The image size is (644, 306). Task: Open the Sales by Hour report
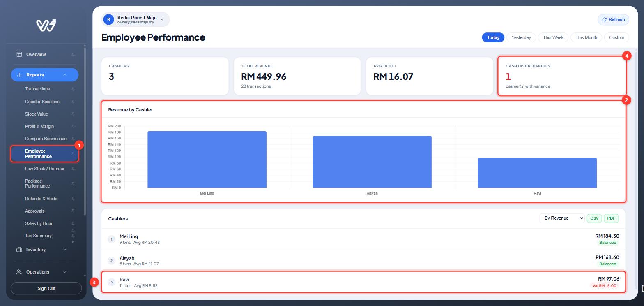[39, 223]
